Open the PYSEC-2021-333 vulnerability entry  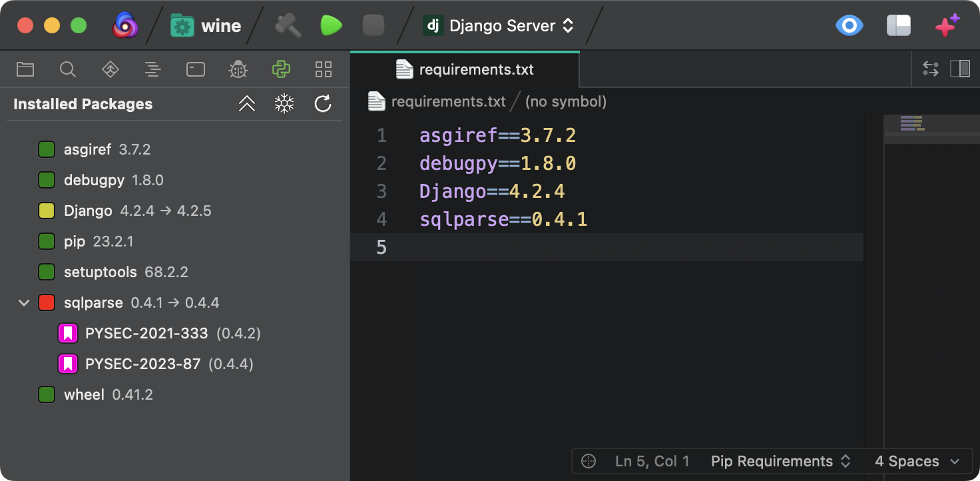(x=146, y=333)
